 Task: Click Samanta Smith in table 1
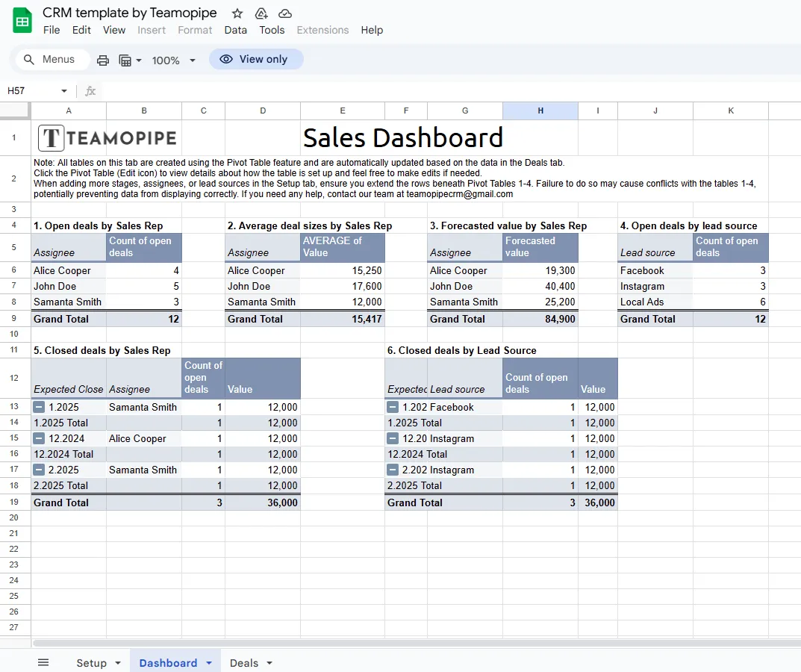point(69,302)
